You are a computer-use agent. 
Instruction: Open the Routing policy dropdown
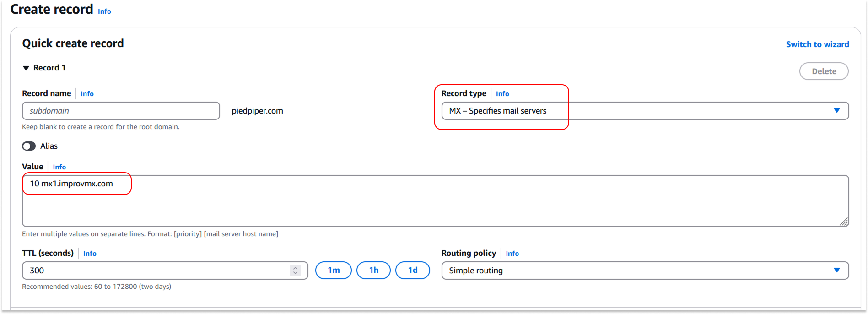pyautogui.click(x=644, y=271)
